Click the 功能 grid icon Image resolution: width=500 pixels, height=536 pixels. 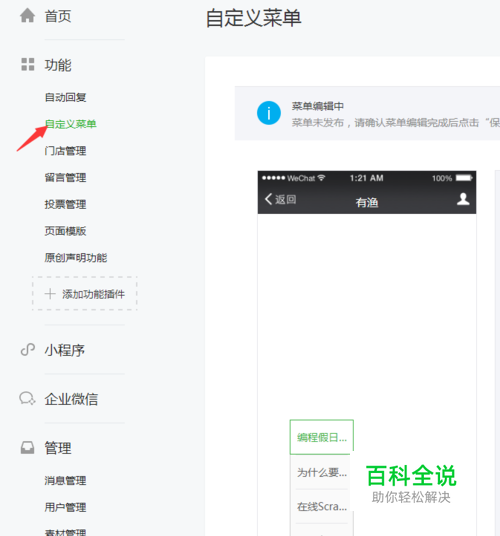(28, 64)
